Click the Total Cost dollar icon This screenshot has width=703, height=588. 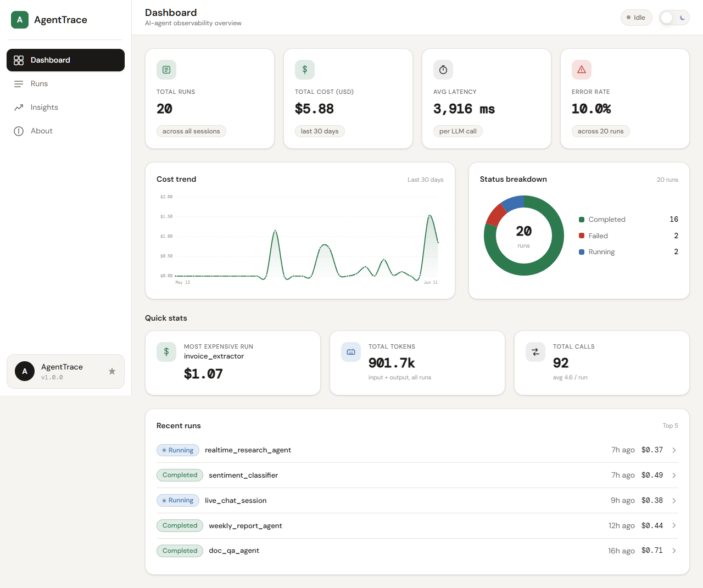pos(305,70)
